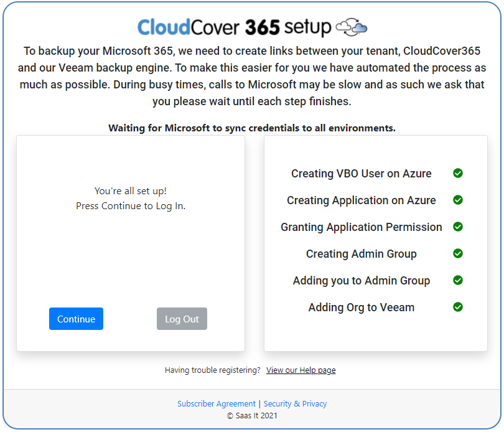Click the green checkmark beside Creating Admin Group

point(458,253)
